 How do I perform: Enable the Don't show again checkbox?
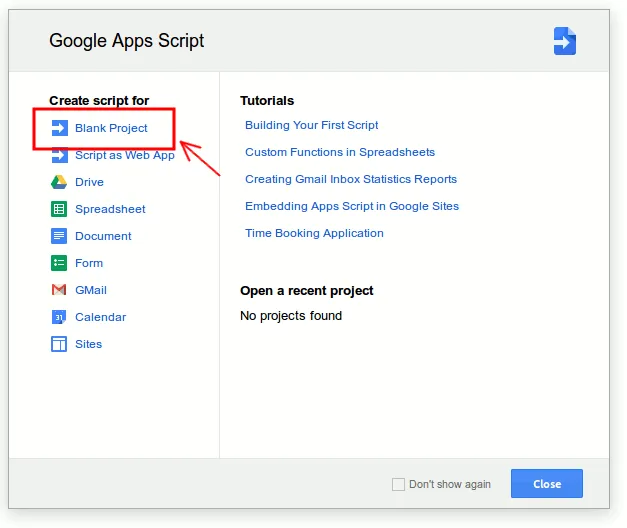[398, 484]
